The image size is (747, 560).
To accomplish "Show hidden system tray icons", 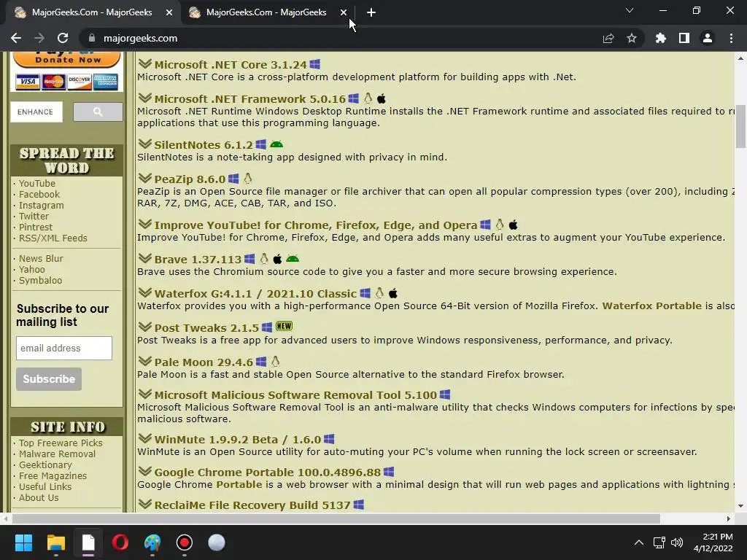I will pos(639,542).
